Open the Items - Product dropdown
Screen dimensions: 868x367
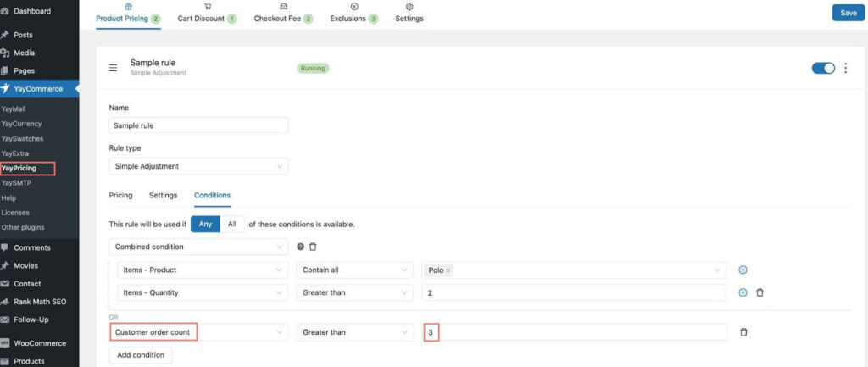pyautogui.click(x=203, y=270)
